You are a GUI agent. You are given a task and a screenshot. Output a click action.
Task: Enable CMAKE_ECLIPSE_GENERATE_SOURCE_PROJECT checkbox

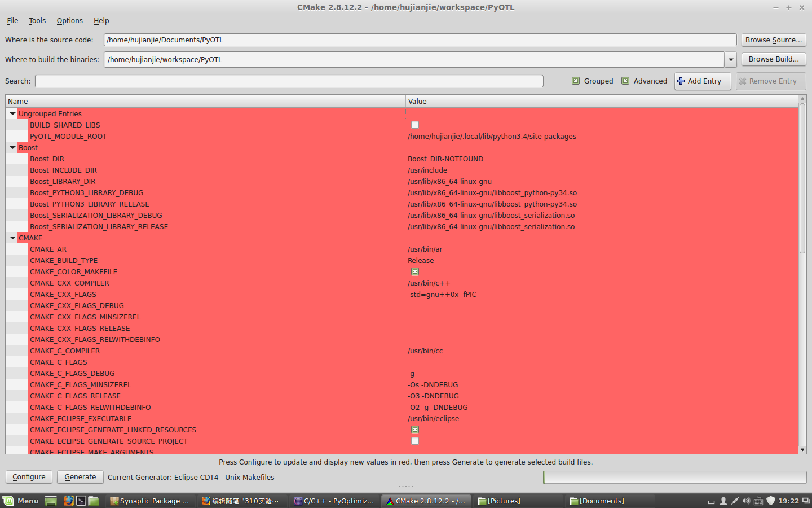(415, 441)
